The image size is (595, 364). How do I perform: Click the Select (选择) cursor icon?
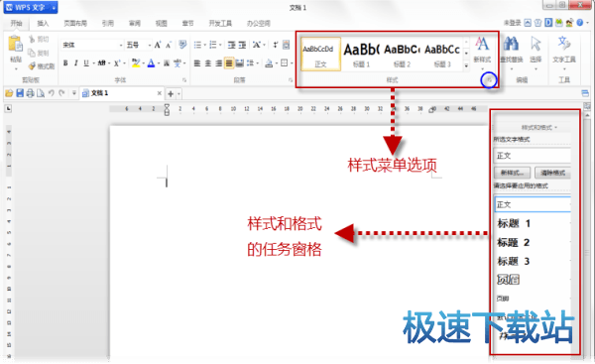click(535, 44)
